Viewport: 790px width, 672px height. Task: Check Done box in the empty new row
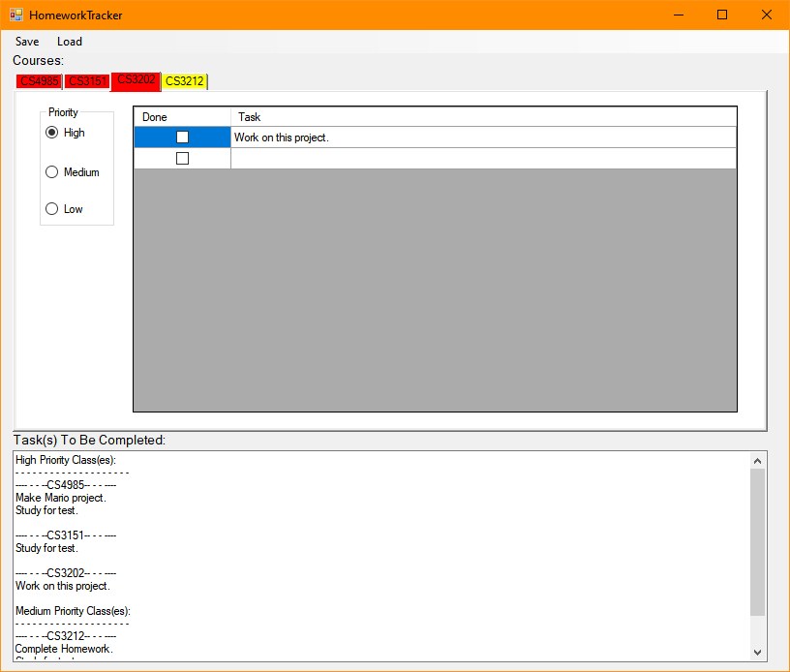182,158
